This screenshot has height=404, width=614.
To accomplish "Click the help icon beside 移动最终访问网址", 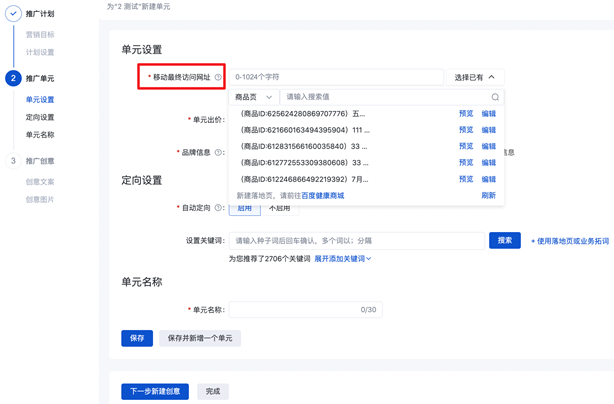I will click(218, 77).
